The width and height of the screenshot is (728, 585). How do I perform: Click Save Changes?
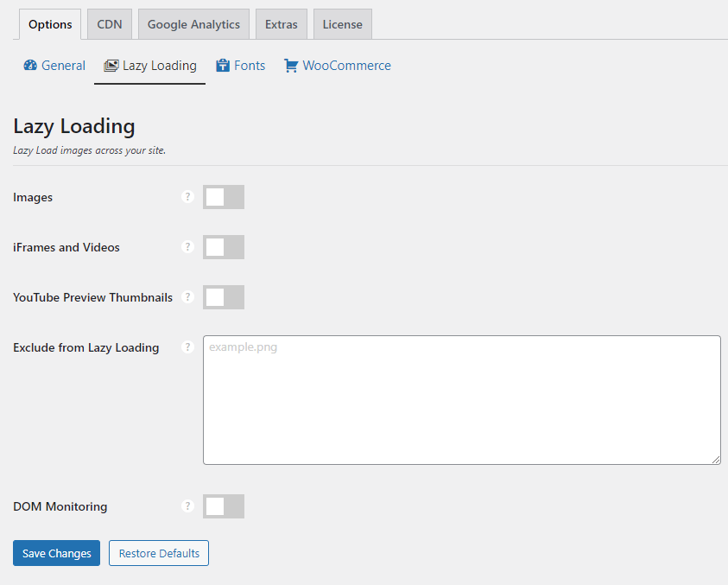pos(56,553)
